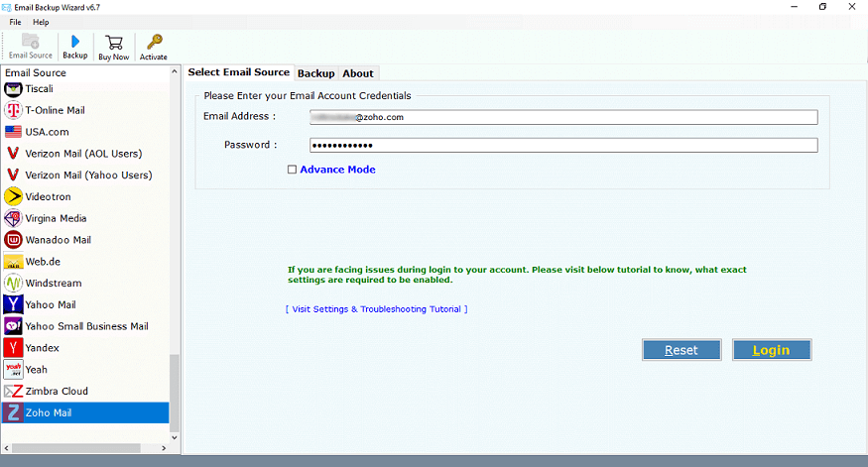Click Verizon Mail (Yahoo Users) icon
Image resolution: width=868 pixels, height=467 pixels.
13,175
